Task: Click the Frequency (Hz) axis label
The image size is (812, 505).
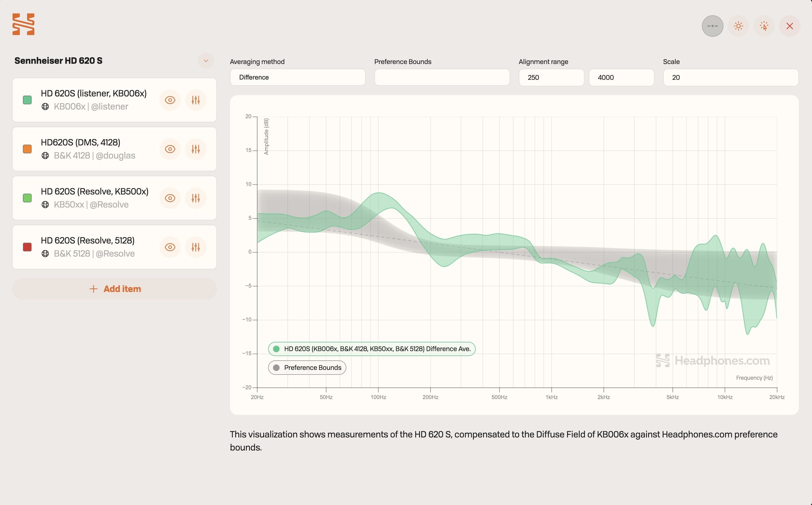Action: [x=754, y=378]
